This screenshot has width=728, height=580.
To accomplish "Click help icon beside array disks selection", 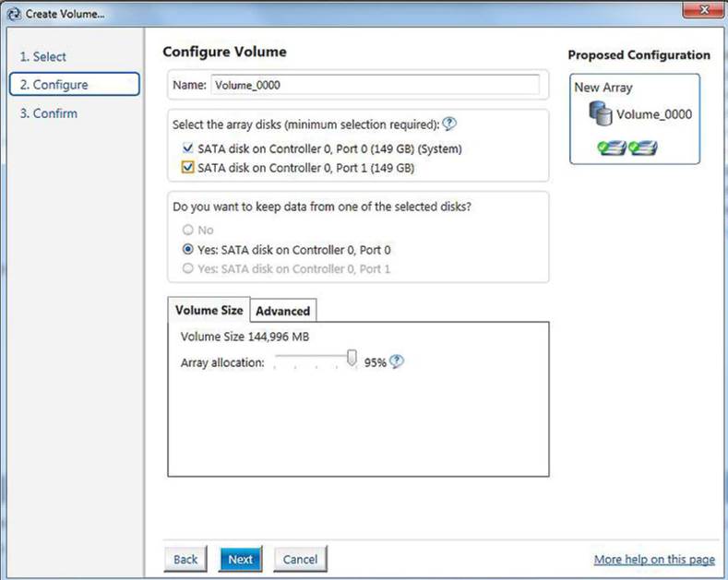I will pyautogui.click(x=449, y=124).
